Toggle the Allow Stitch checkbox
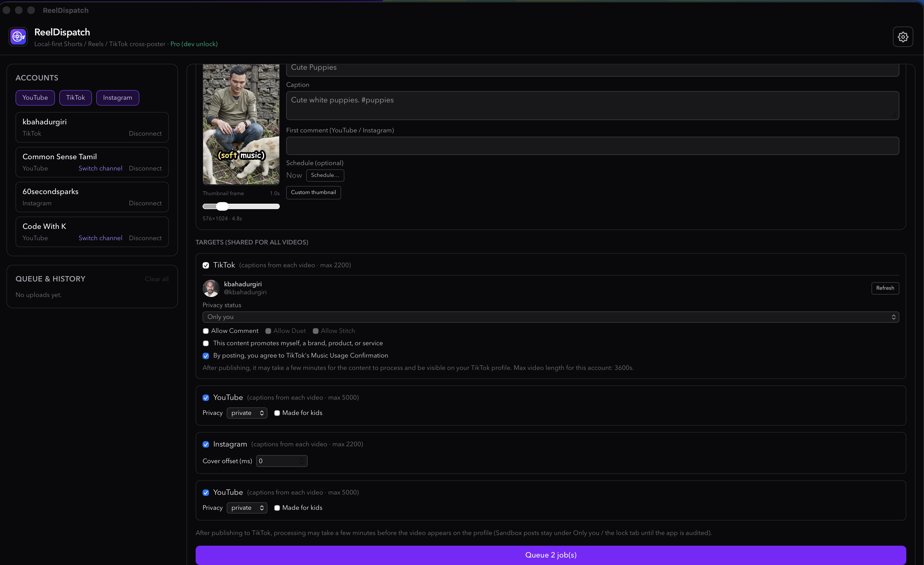The height and width of the screenshot is (565, 924). tap(316, 331)
